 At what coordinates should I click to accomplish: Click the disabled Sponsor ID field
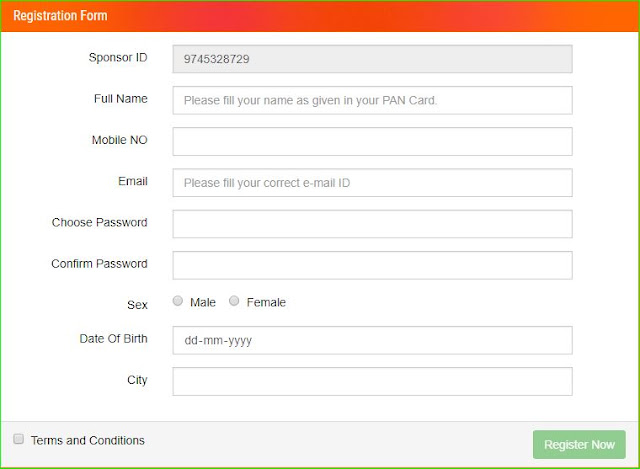pos(372,59)
